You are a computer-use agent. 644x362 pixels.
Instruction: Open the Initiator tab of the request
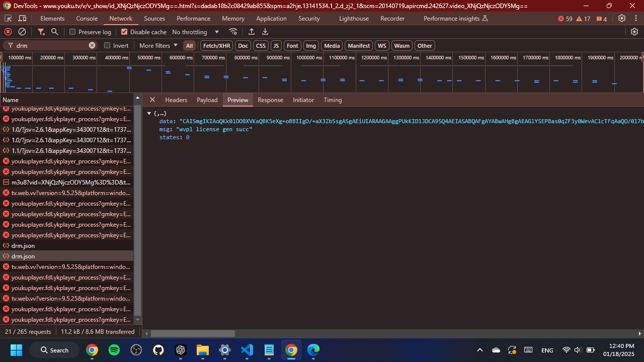pyautogui.click(x=303, y=100)
